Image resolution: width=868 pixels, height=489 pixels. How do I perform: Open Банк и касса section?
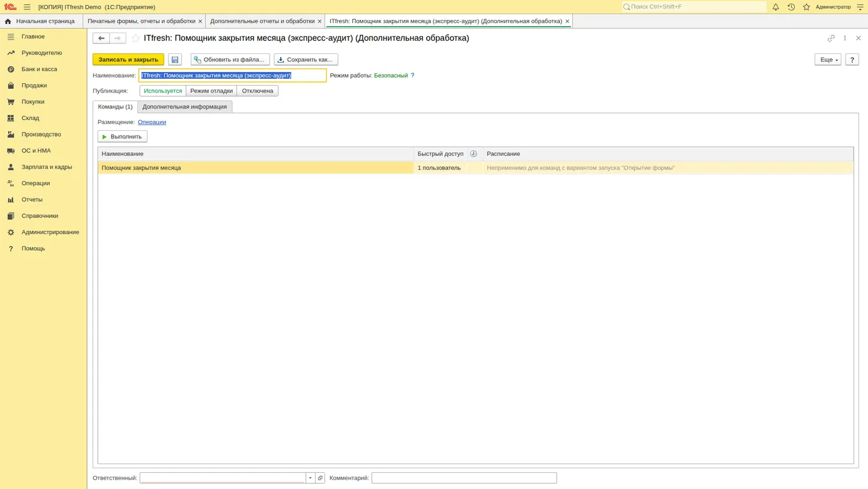[x=39, y=70]
